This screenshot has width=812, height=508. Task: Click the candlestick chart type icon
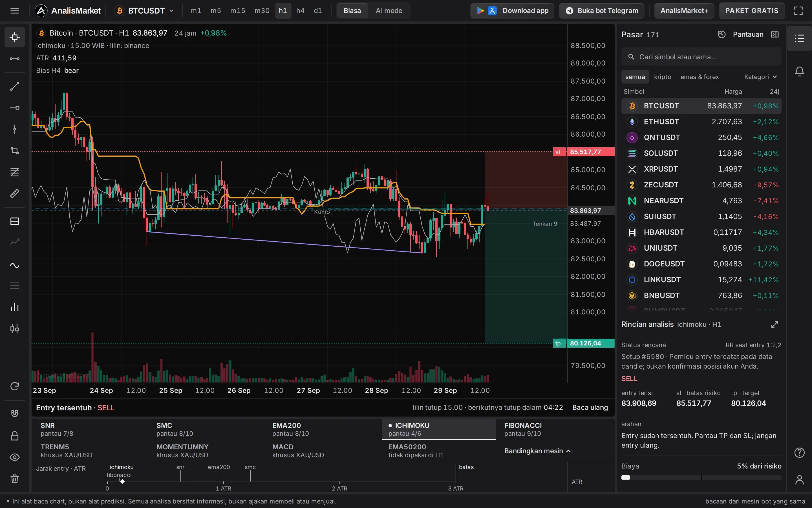tap(14, 329)
